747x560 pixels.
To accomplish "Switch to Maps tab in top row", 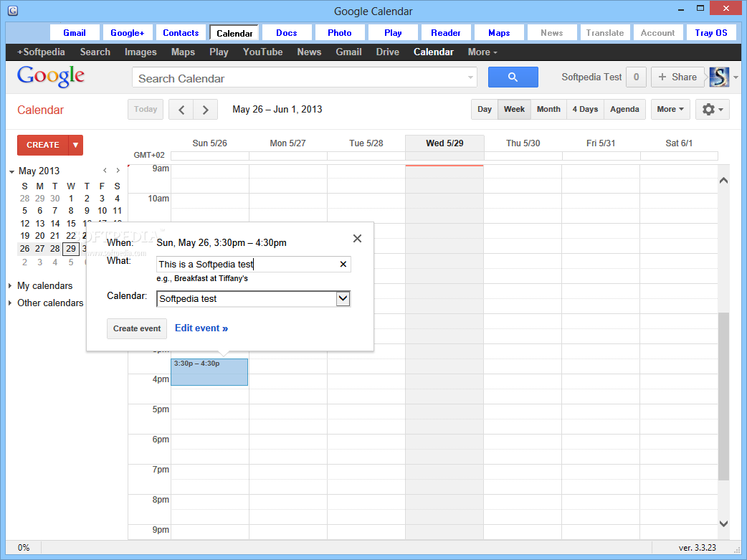I will pyautogui.click(x=499, y=33).
